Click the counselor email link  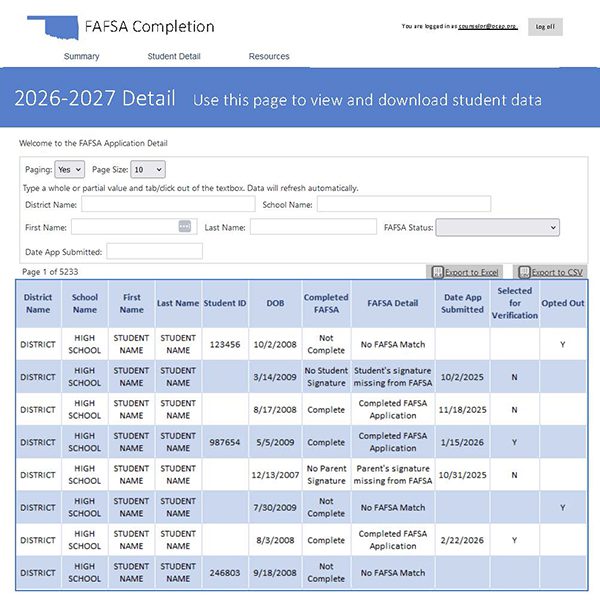pyautogui.click(x=488, y=27)
